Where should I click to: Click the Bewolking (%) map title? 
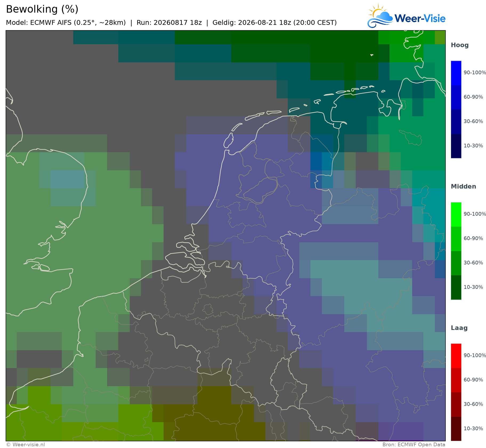42,9
